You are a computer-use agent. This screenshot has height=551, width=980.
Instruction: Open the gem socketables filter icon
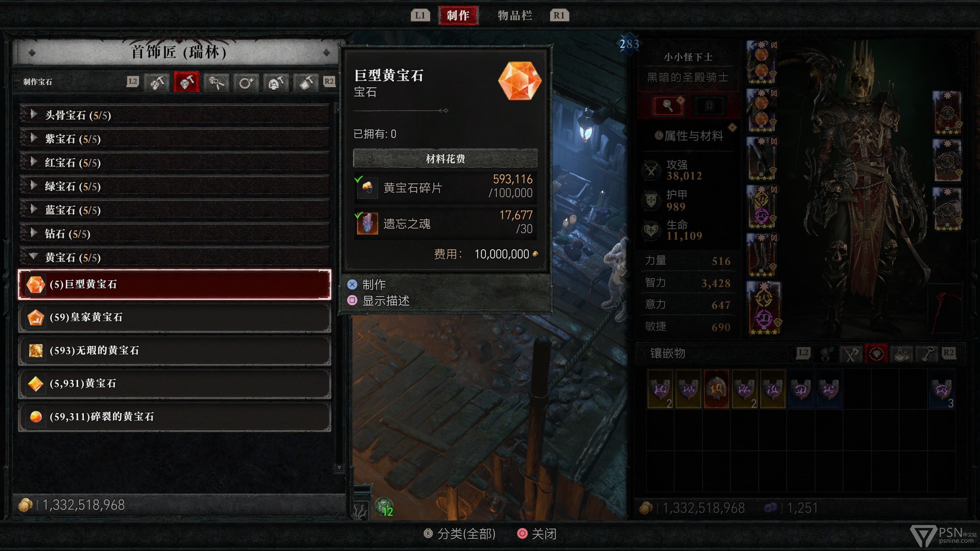click(x=876, y=354)
